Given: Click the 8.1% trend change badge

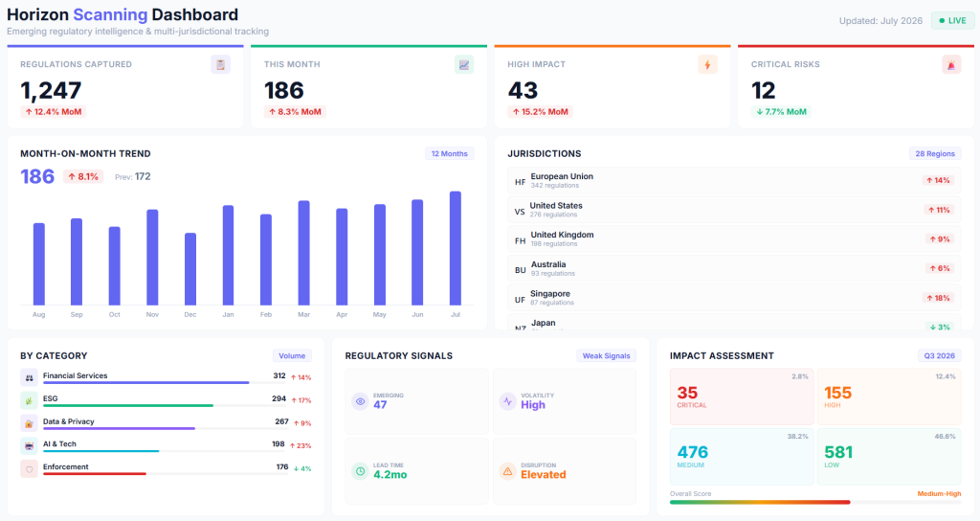Looking at the screenshot, I should tap(83, 177).
